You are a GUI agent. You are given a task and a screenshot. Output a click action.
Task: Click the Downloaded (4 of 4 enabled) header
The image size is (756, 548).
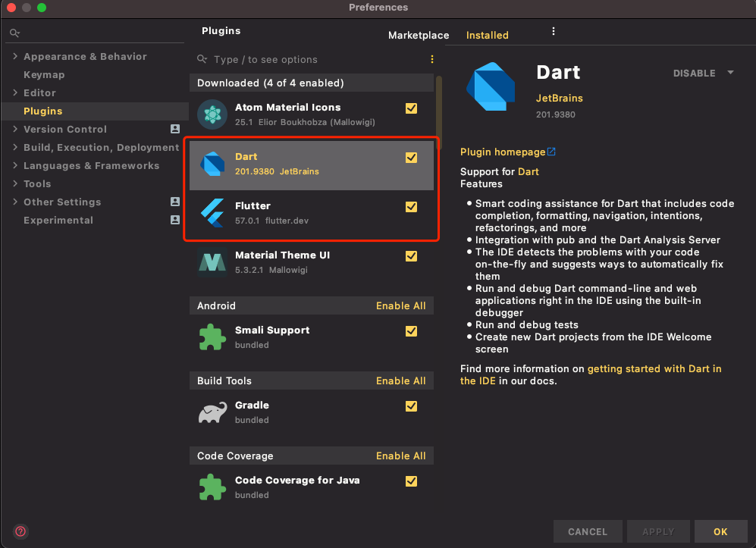tap(312, 83)
